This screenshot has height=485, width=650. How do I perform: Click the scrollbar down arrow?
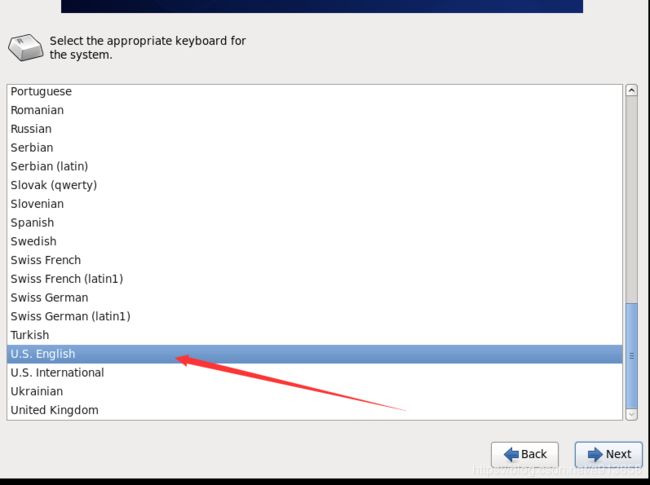[x=631, y=414]
